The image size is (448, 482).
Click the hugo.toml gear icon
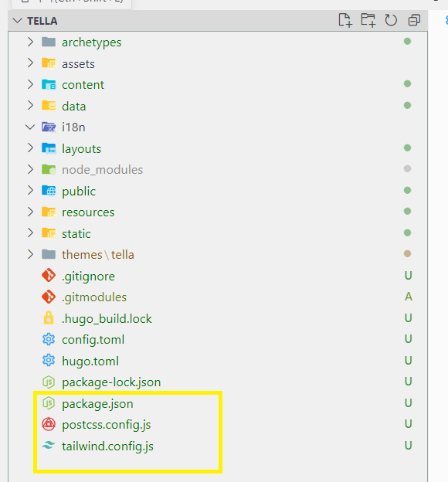pyautogui.click(x=49, y=361)
